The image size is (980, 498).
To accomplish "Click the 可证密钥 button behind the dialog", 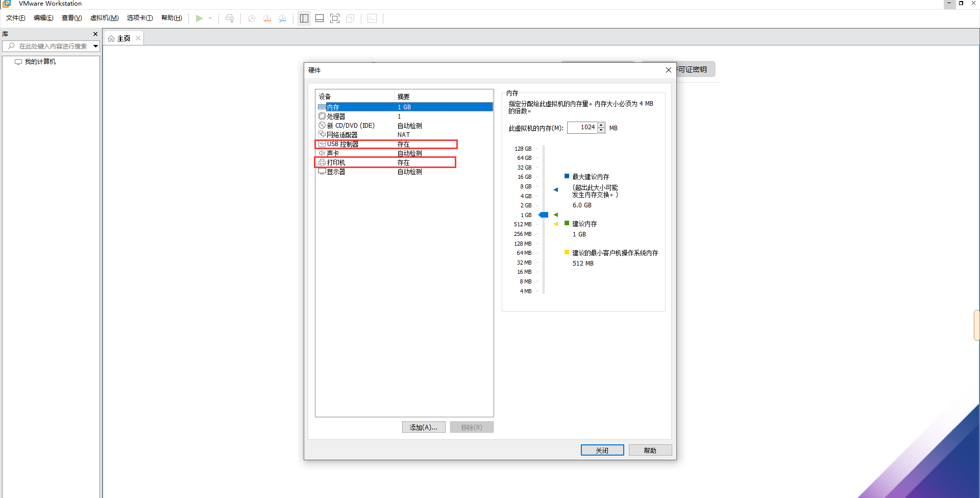I will pyautogui.click(x=696, y=69).
